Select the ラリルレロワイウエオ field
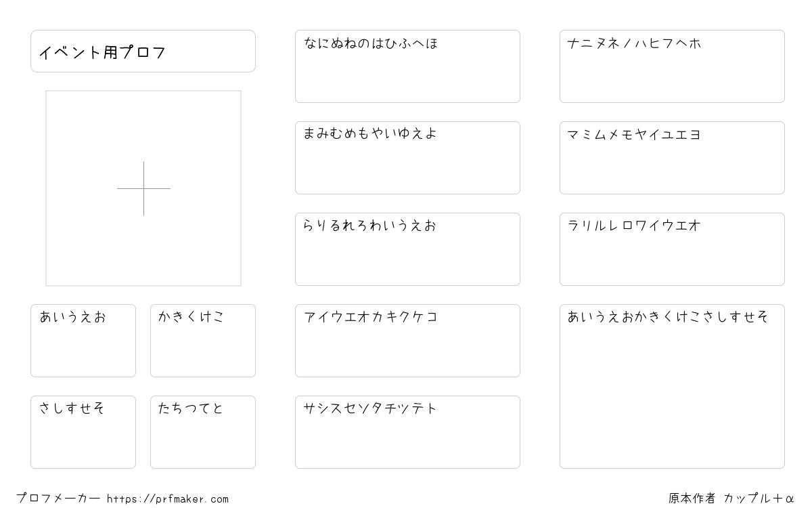812x508 pixels. click(672, 249)
